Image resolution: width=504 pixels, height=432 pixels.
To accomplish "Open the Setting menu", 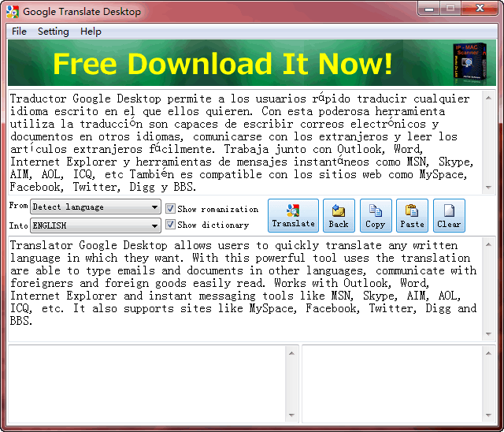I will click(x=54, y=32).
